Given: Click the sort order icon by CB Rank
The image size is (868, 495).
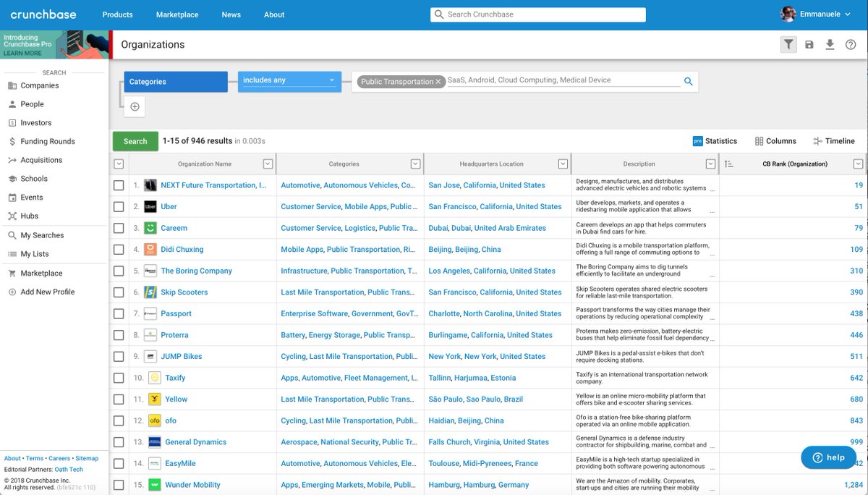Looking at the screenshot, I should point(728,164).
